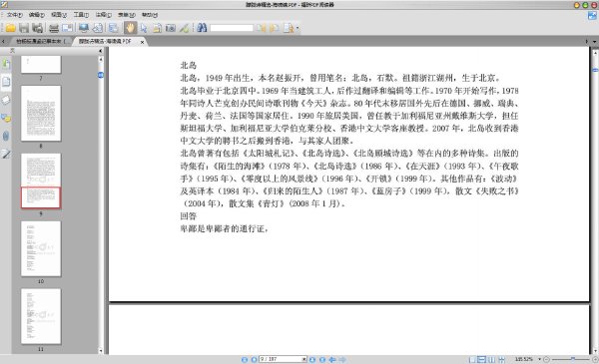Select page 9 thumbnail
The image size is (599, 364).
pyautogui.click(x=41, y=181)
